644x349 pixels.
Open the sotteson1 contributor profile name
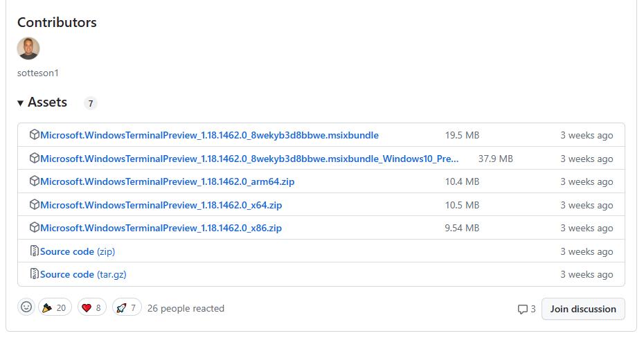coord(38,73)
